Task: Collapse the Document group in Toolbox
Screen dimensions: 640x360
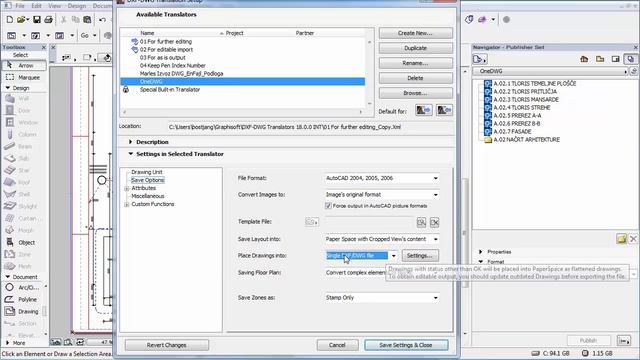Action: point(8,277)
